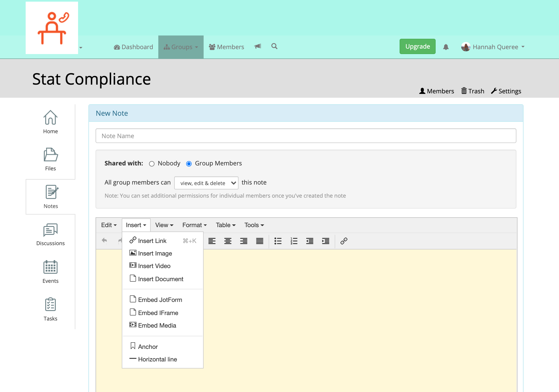Open the View menu in the editor
The image size is (559, 392).
tap(164, 225)
